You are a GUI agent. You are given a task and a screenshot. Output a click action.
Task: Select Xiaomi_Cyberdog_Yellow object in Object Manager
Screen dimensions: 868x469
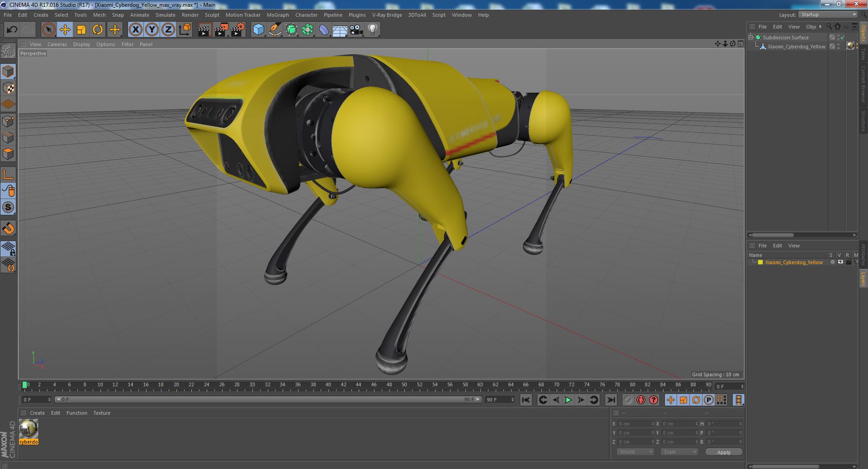796,47
